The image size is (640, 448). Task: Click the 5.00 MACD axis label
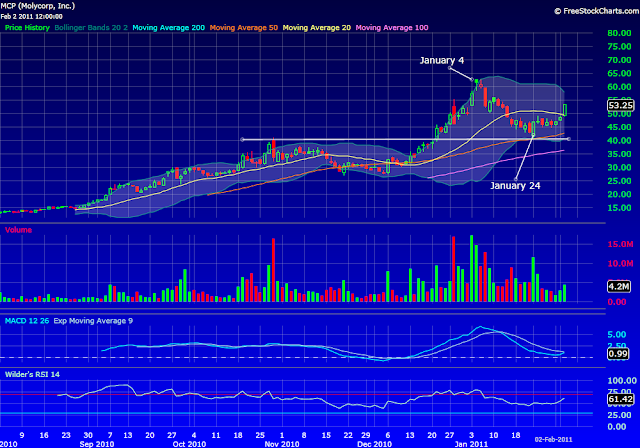pyautogui.click(x=617, y=335)
